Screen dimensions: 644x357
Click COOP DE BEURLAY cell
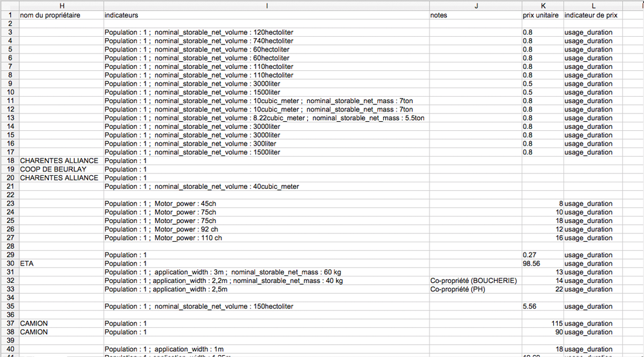click(x=62, y=169)
